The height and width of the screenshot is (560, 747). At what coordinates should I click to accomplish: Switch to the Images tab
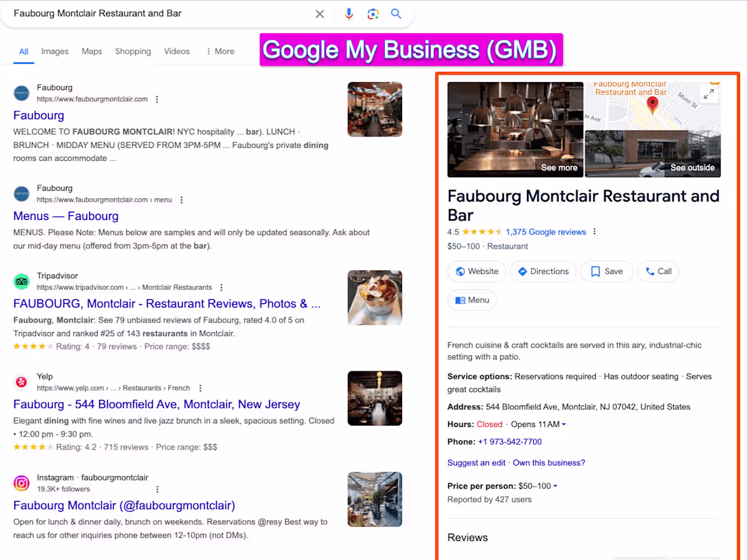tap(54, 51)
